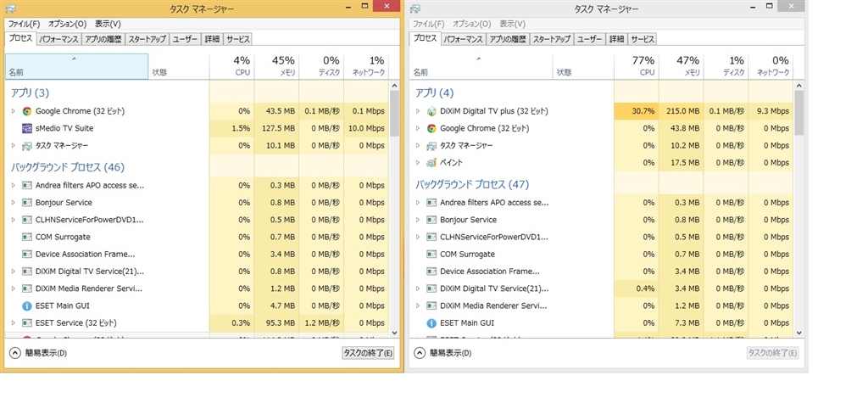
Task: Expand Bonjour Service row in right window
Action: (x=418, y=220)
